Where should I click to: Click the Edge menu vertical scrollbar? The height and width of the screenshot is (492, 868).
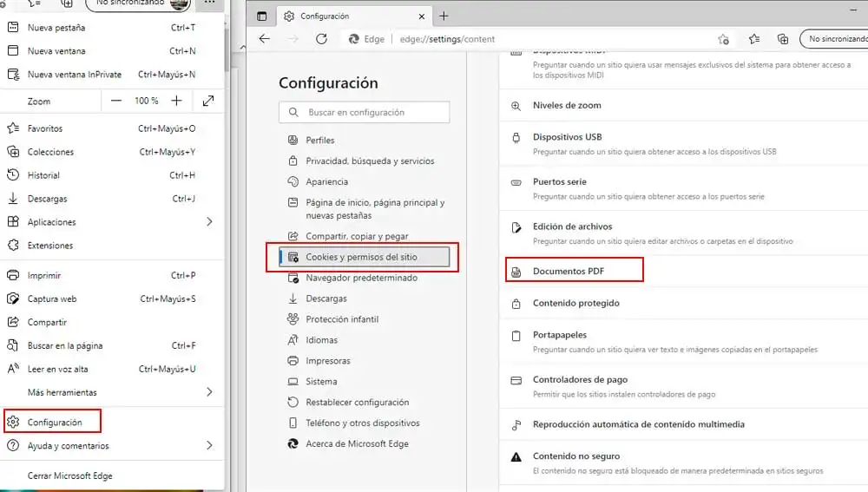227,49
